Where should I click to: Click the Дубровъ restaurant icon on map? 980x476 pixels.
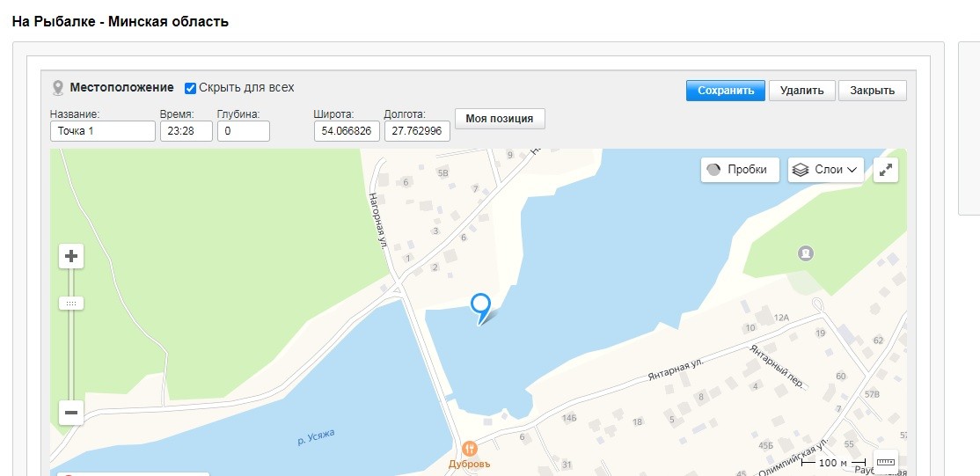469,448
